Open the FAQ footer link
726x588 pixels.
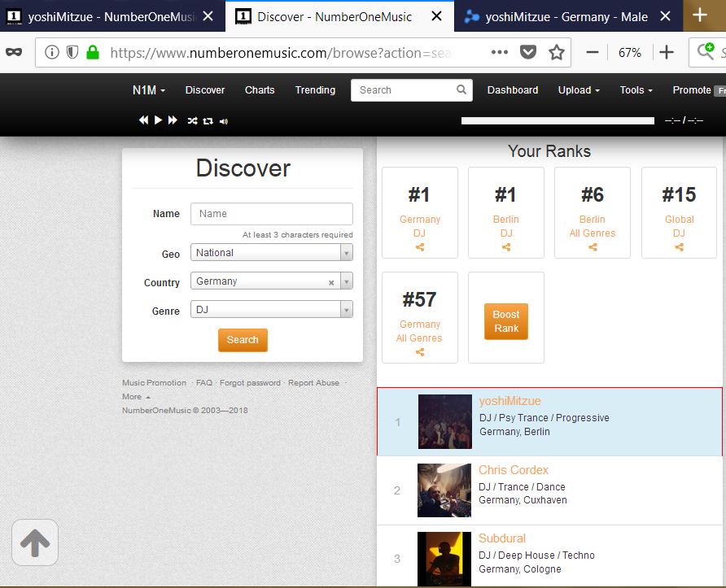[x=204, y=383]
